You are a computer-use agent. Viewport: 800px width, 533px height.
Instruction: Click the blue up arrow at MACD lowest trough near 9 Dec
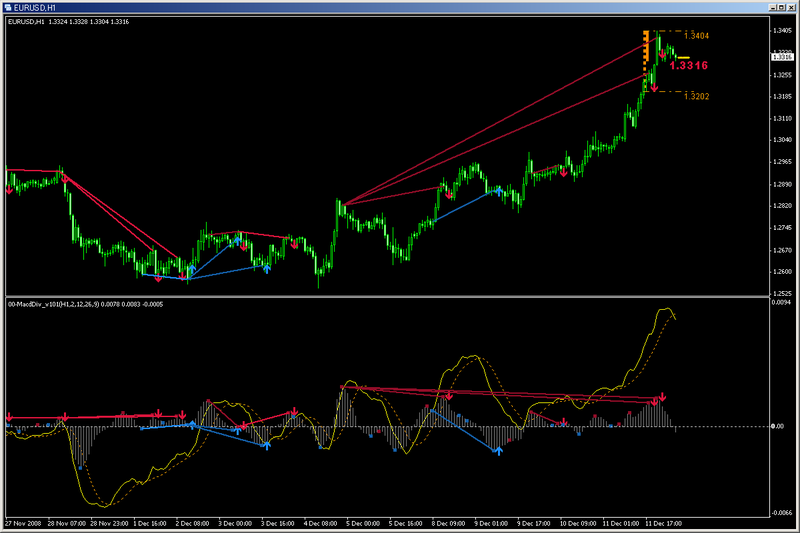[498, 450]
